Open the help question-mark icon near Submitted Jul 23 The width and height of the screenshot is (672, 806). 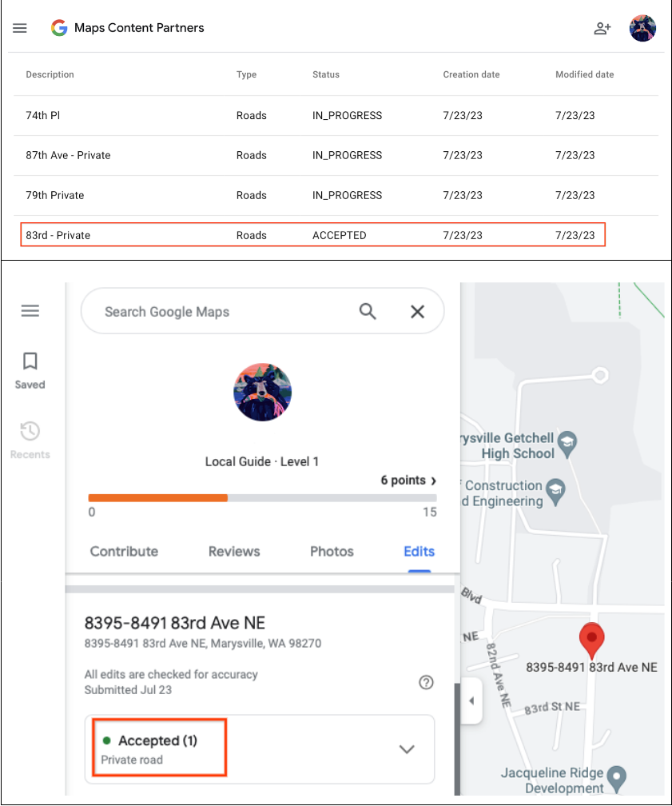point(426,682)
